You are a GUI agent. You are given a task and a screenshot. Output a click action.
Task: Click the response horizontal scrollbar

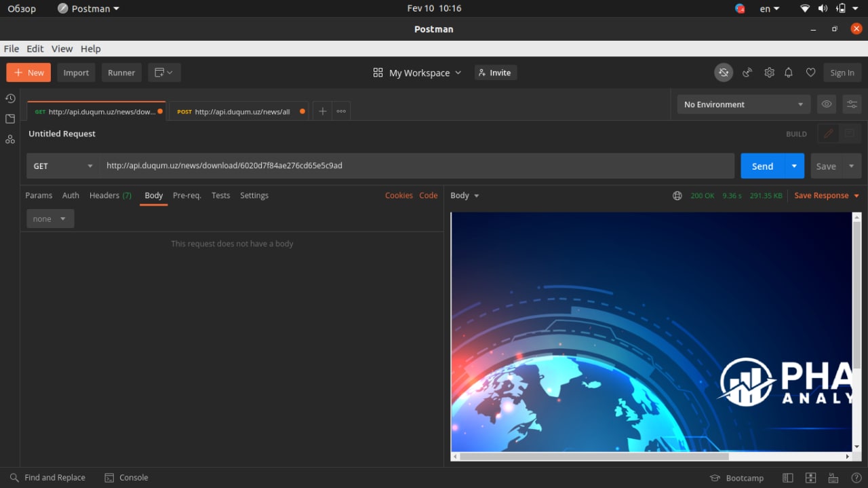[594, 457]
